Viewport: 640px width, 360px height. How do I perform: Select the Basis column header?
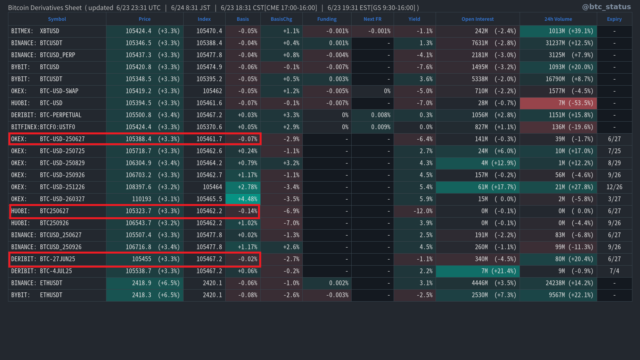click(242, 19)
